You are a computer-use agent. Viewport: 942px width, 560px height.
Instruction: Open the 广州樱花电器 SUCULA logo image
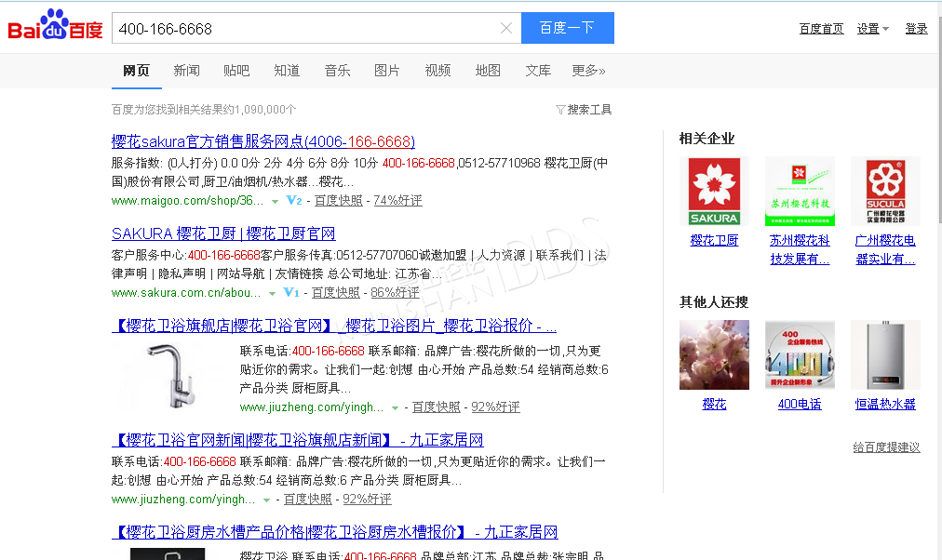[x=885, y=192]
